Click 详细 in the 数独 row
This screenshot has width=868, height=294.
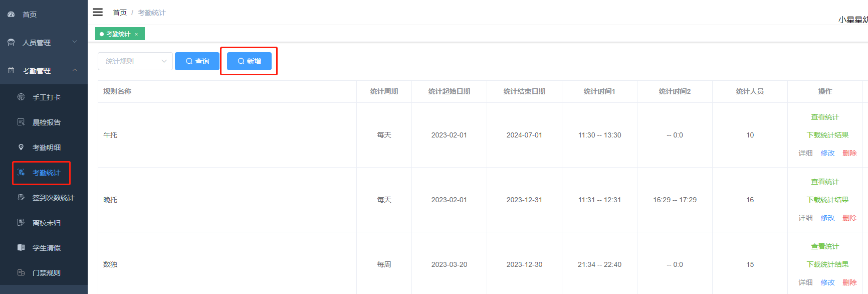806,282
